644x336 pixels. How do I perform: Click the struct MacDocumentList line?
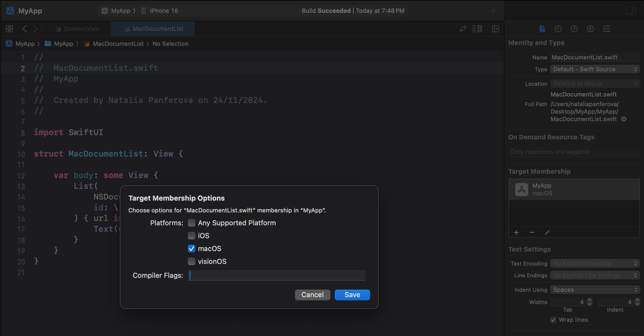[108, 154]
